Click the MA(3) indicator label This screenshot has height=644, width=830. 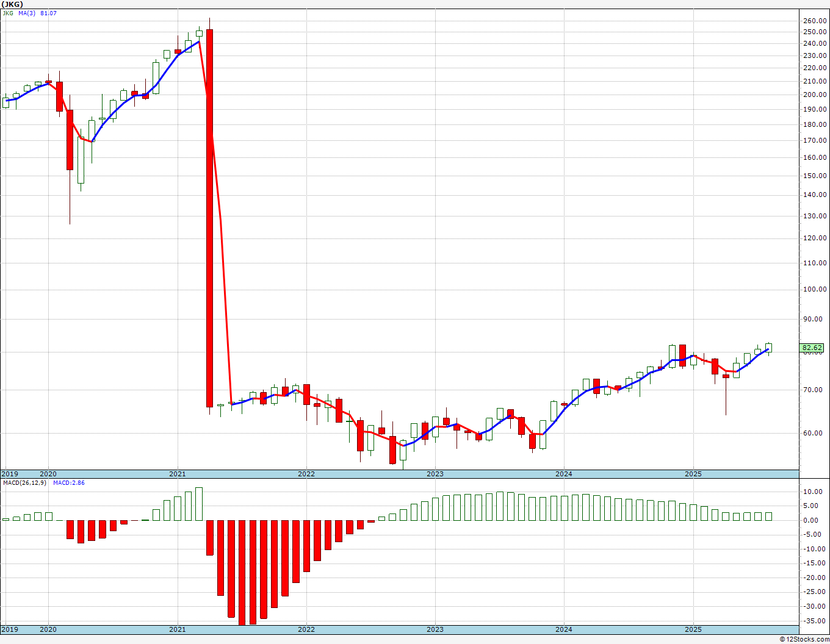(x=27, y=13)
